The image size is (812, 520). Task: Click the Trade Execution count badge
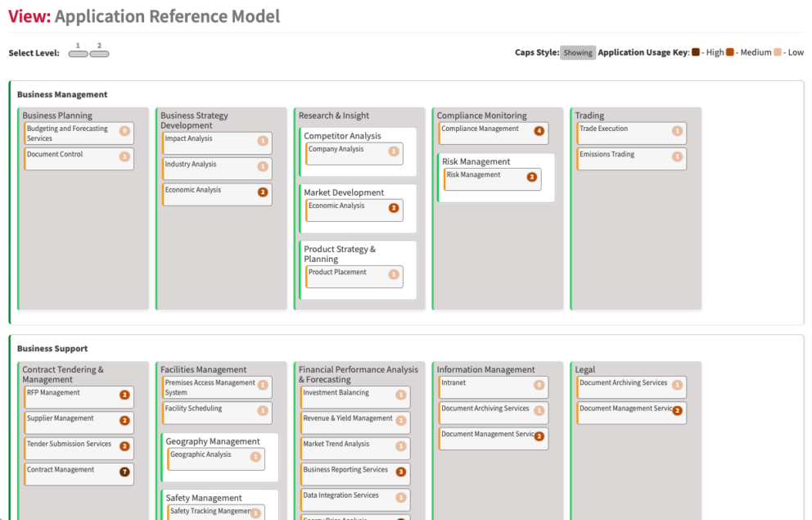678,131
